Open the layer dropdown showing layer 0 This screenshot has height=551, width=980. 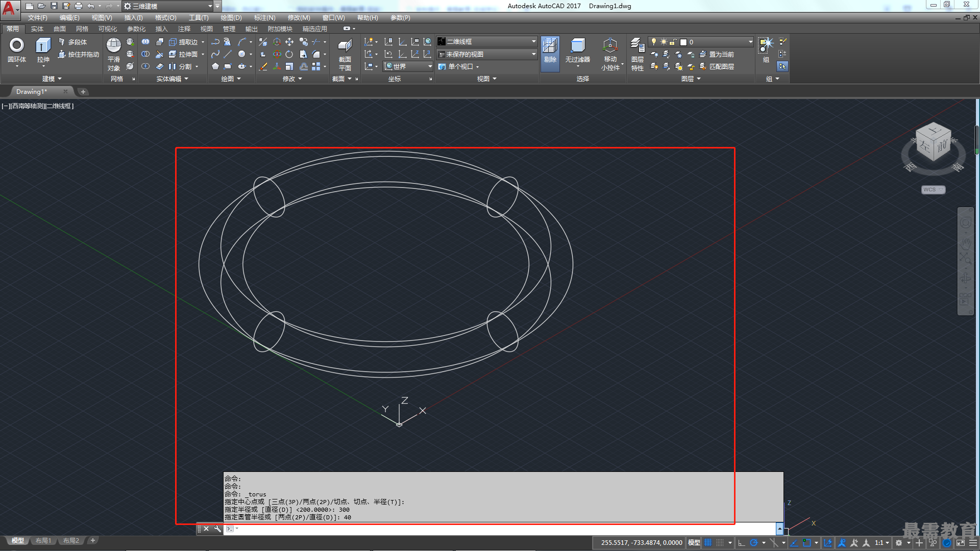(701, 42)
